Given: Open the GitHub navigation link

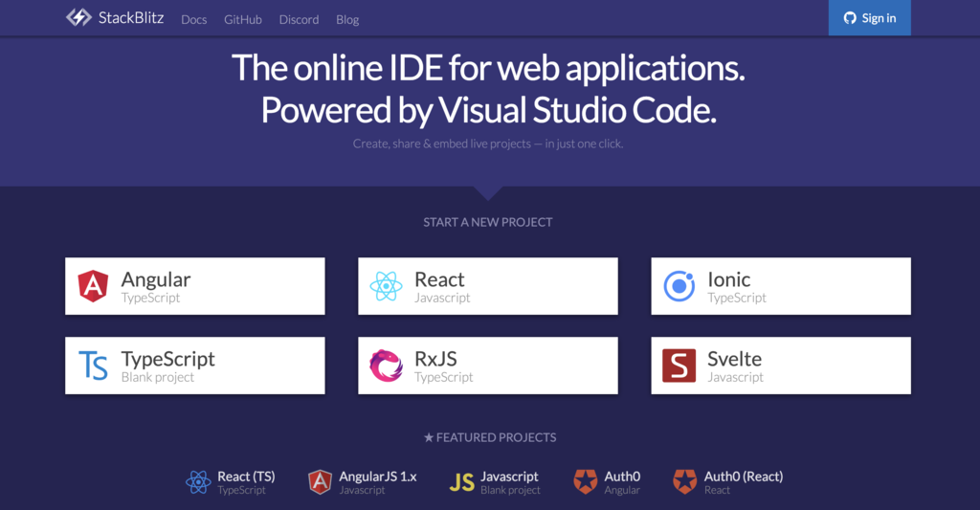Looking at the screenshot, I should point(242,19).
